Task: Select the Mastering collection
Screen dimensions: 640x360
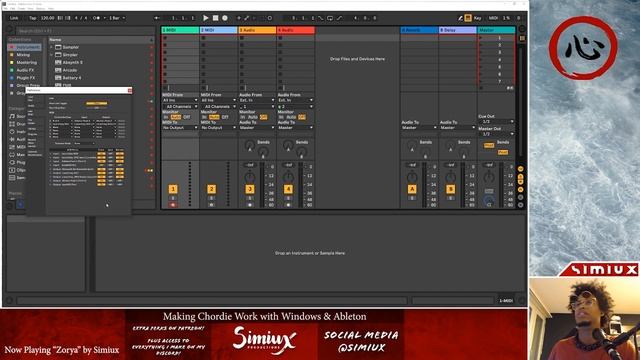Action: point(26,62)
